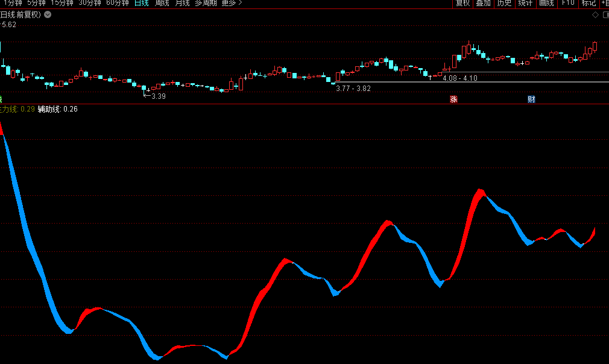Open the chart settings circular dropdown arrow
Viewport: 609px width, 364px height.
click(x=48, y=14)
